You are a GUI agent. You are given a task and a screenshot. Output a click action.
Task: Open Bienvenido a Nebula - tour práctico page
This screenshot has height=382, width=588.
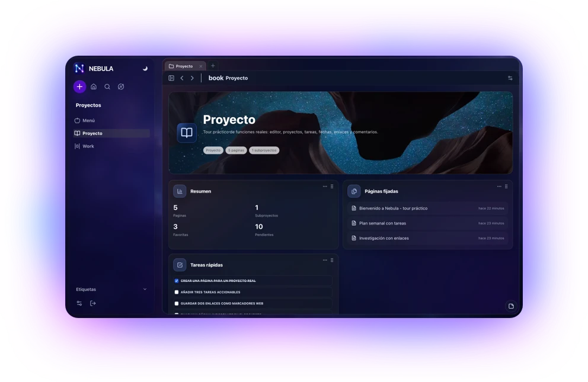[x=427, y=208]
